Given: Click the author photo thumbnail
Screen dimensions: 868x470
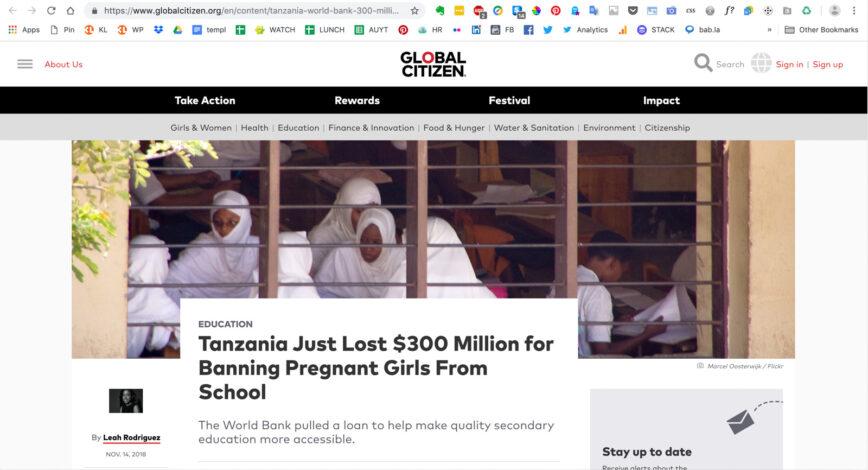Looking at the screenshot, I should 126,401.
